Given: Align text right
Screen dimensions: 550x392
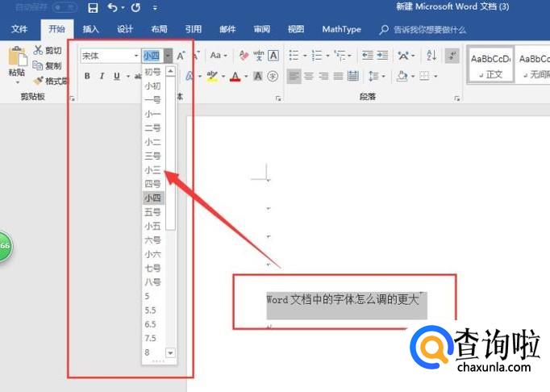Looking at the screenshot, I should coord(323,76).
